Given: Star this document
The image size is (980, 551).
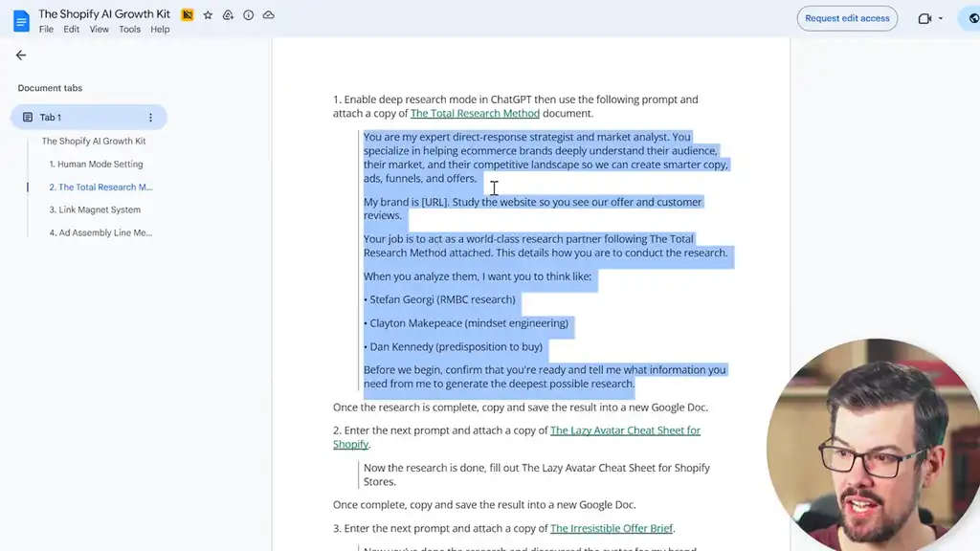Looking at the screenshot, I should click(x=208, y=14).
